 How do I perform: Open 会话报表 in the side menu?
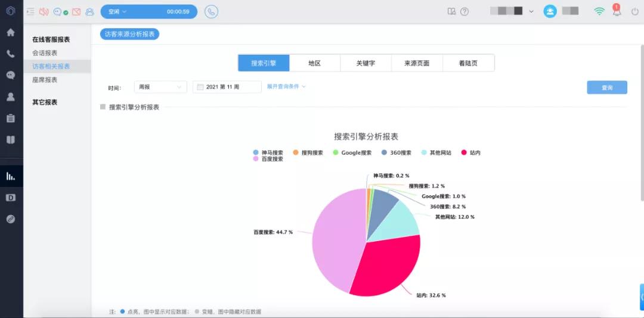pos(45,53)
